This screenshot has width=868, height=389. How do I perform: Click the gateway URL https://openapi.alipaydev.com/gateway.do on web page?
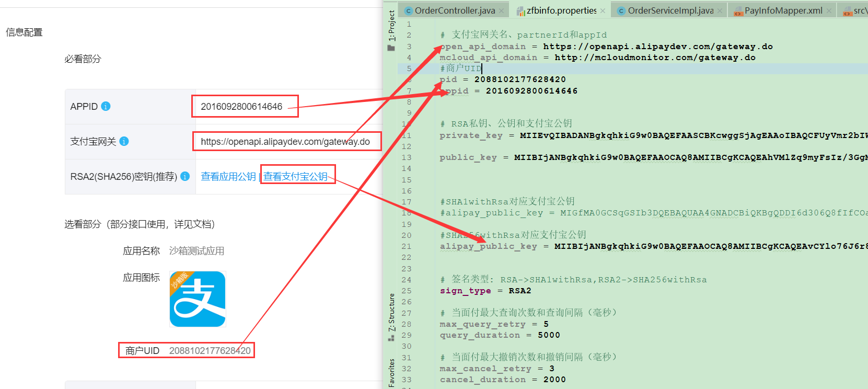click(285, 142)
